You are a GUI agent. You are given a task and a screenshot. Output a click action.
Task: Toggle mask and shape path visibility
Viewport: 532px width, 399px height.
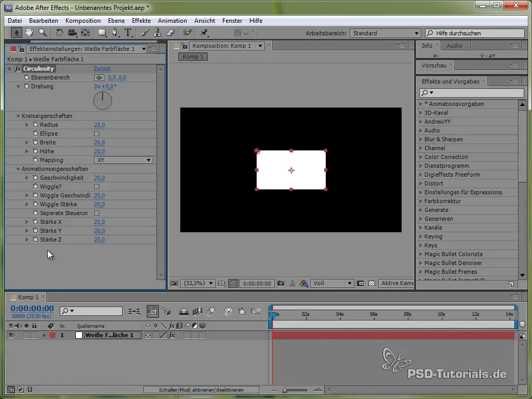point(233,283)
